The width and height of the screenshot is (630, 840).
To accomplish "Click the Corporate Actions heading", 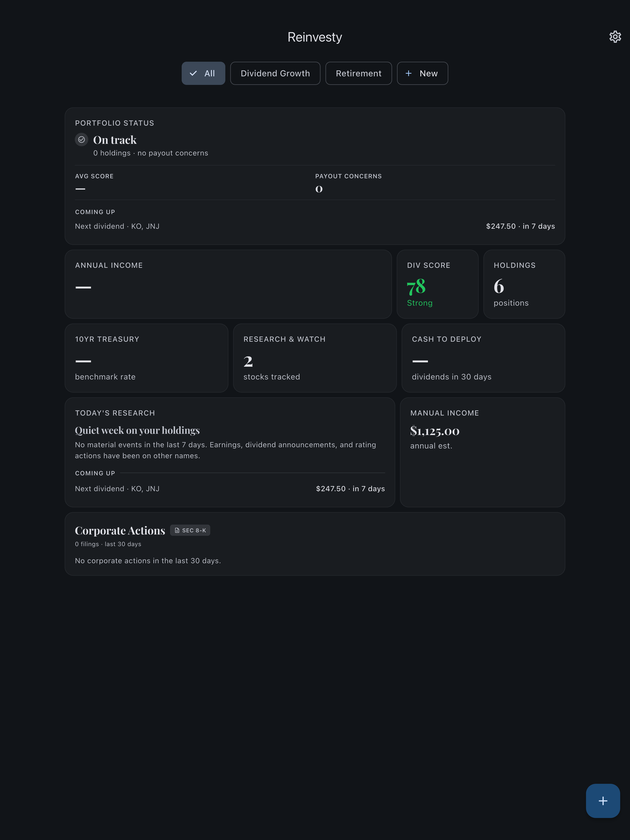I will click(x=120, y=530).
